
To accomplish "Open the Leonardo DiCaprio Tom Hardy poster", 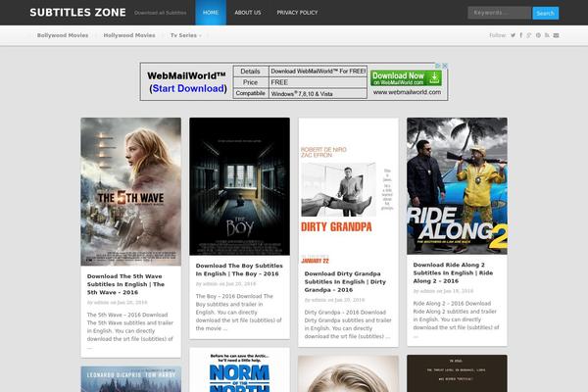I will pyautogui.click(x=131, y=379).
